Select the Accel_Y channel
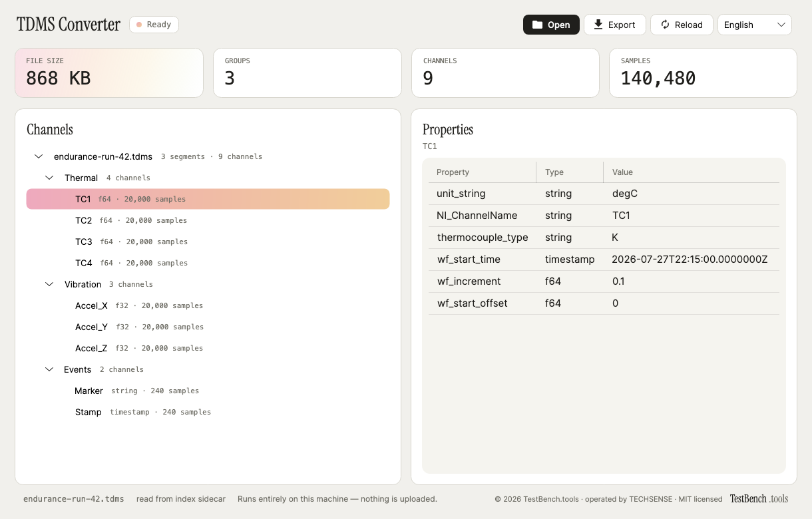Screen dimensions: 812x519 [208, 327]
